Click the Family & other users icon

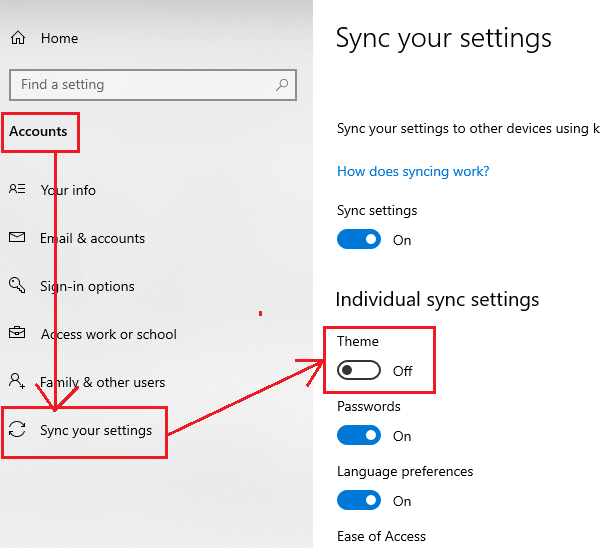(x=17, y=382)
